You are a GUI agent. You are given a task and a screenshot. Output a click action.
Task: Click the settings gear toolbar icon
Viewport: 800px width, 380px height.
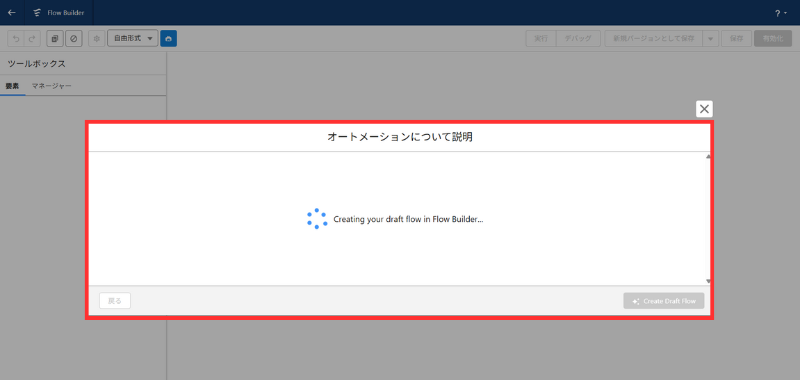(96, 39)
